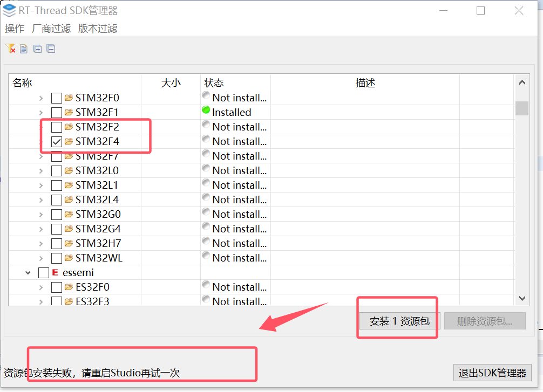Check the essemi vendor checkbox
Viewport: 543px width, 392px height.
point(44,273)
